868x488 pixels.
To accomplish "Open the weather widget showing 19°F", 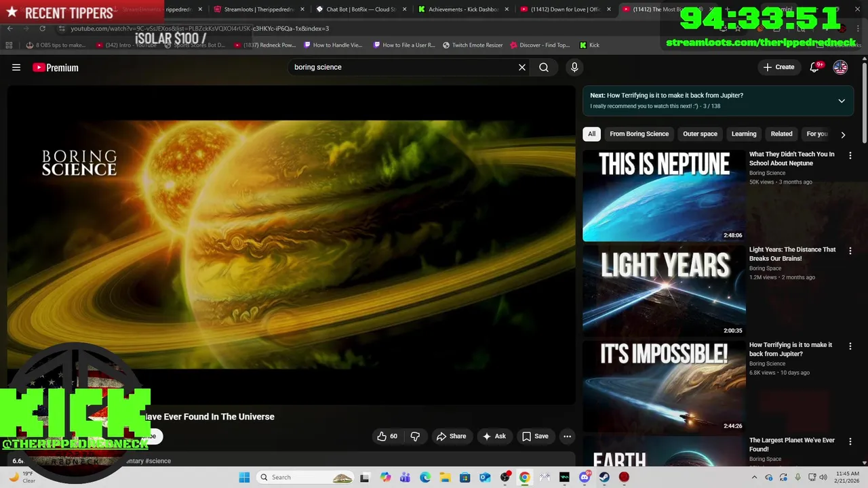I will pos(22,477).
